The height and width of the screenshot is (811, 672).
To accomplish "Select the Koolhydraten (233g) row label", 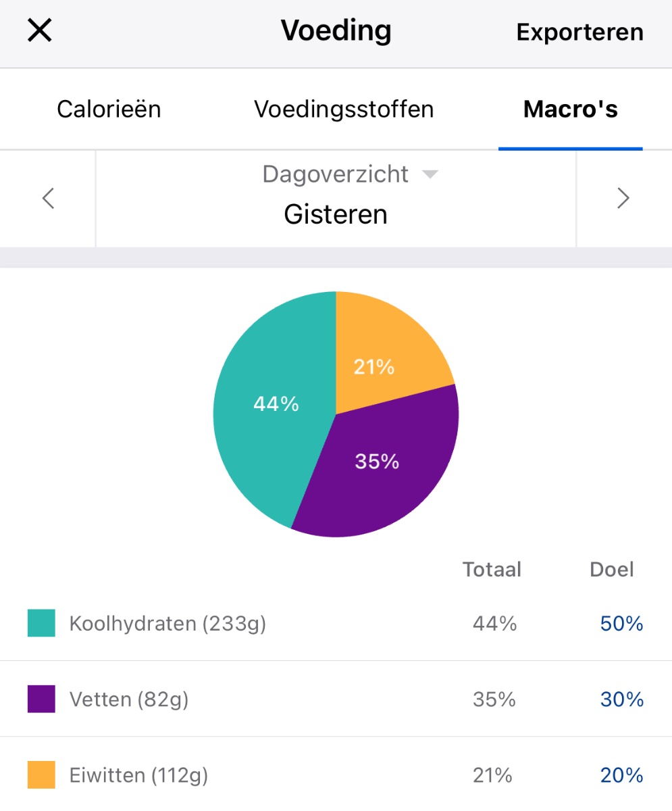I will tap(167, 623).
